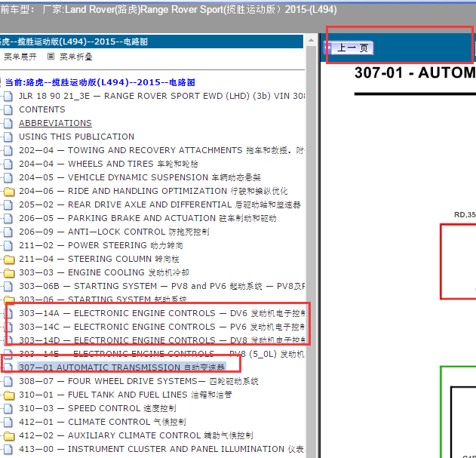Expand 412-02 Auxiliary Climate Control folder
The image size is (476, 458).
pyautogui.click(x=136, y=436)
